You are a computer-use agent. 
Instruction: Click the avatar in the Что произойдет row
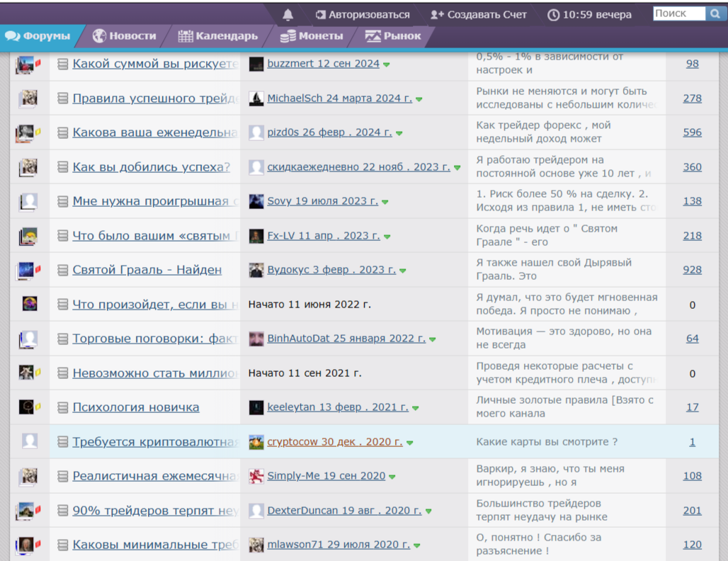(30, 304)
